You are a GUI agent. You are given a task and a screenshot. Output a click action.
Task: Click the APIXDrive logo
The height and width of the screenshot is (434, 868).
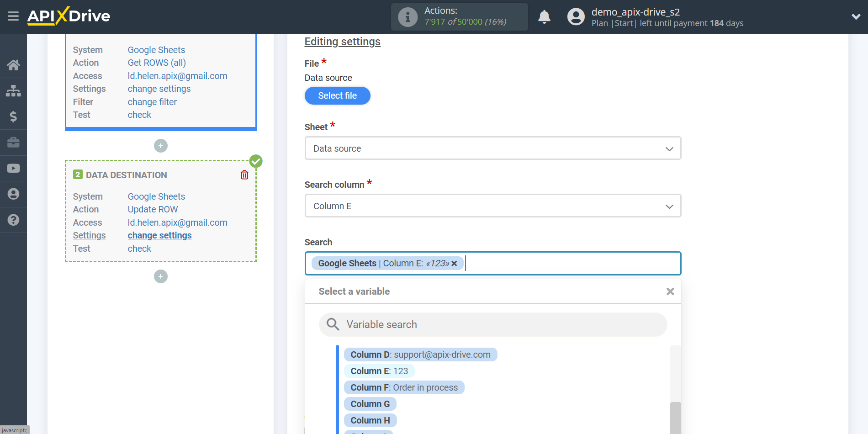[69, 16]
